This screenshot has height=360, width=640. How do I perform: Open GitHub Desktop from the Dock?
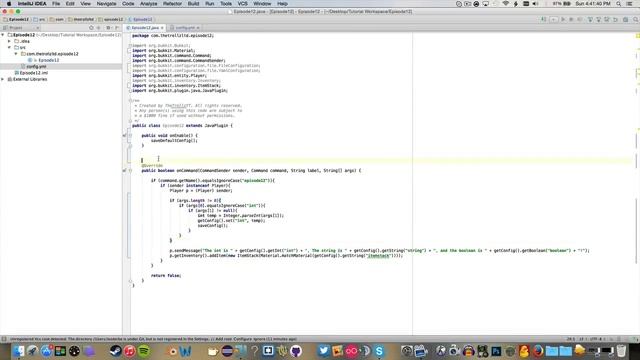click(x=296, y=351)
